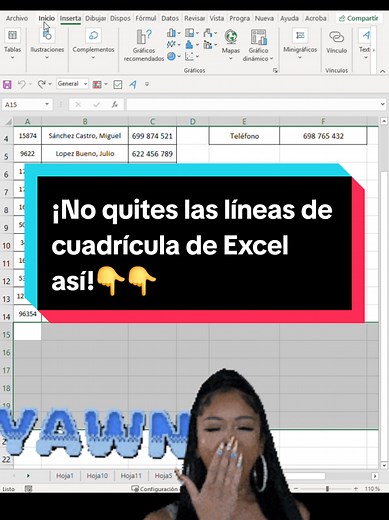Open the Mapas chart option
The height and width of the screenshot is (520, 389).
(x=231, y=44)
